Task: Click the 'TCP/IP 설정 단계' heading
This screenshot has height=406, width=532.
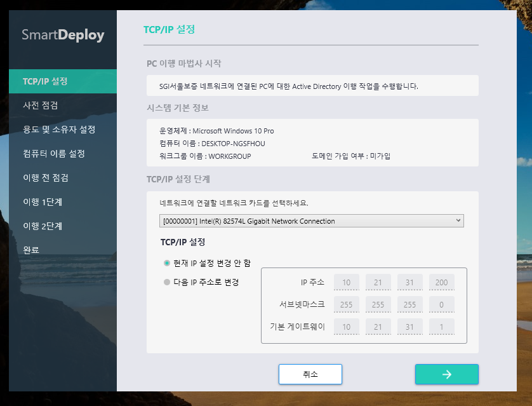Action: [178, 179]
